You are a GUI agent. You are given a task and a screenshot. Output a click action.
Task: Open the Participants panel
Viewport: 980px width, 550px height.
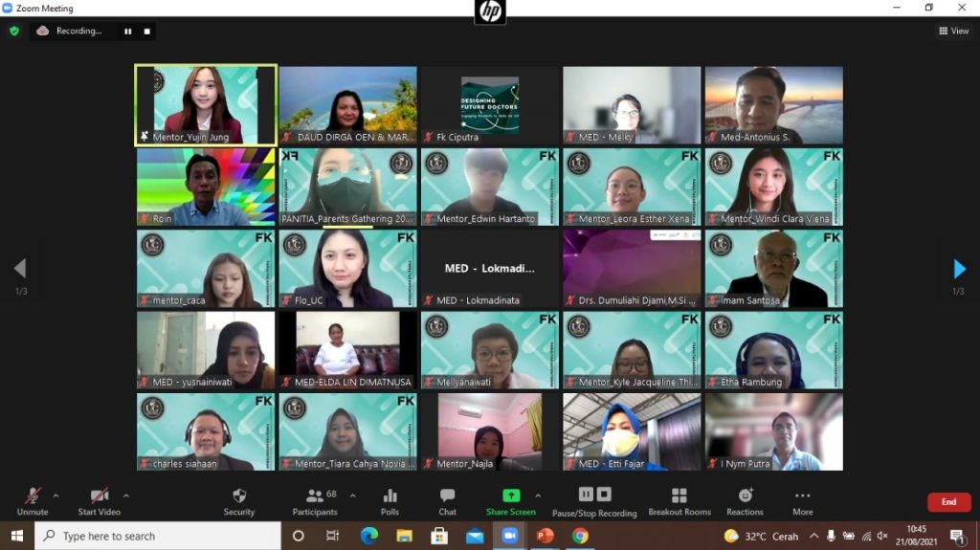coord(314,500)
